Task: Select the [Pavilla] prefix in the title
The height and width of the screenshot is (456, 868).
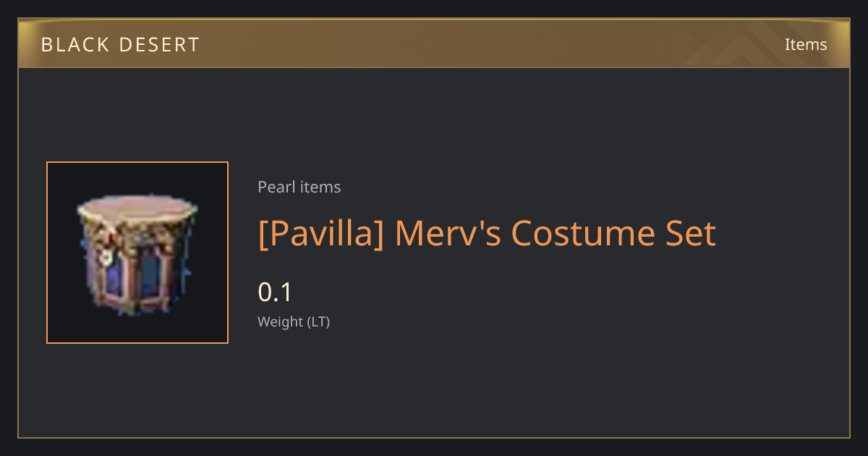Action: (320, 234)
